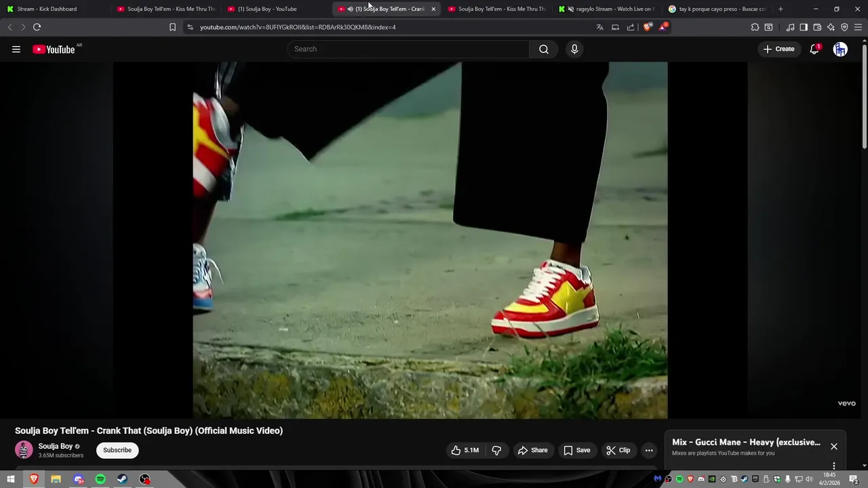Like the Crank That video
Viewport: 868px width, 488px height.
(x=465, y=450)
